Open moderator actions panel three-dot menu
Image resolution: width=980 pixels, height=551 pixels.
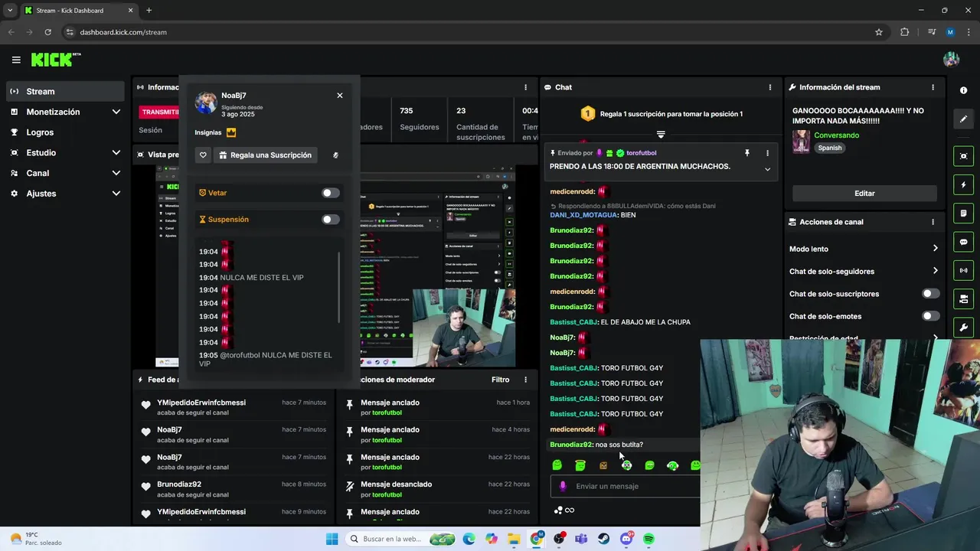[525, 380]
